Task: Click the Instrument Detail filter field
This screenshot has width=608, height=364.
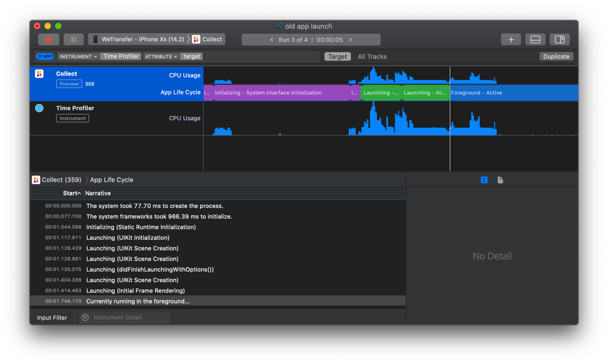Action: coord(125,317)
